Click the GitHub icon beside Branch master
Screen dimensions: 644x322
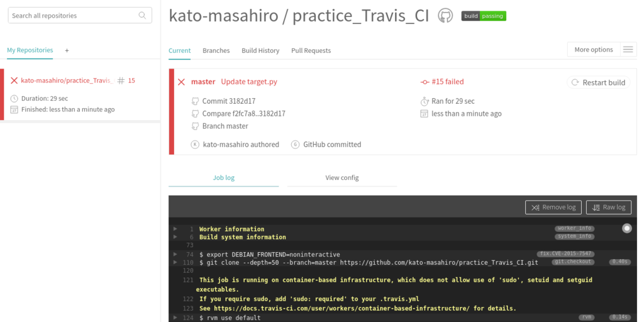pyautogui.click(x=195, y=126)
